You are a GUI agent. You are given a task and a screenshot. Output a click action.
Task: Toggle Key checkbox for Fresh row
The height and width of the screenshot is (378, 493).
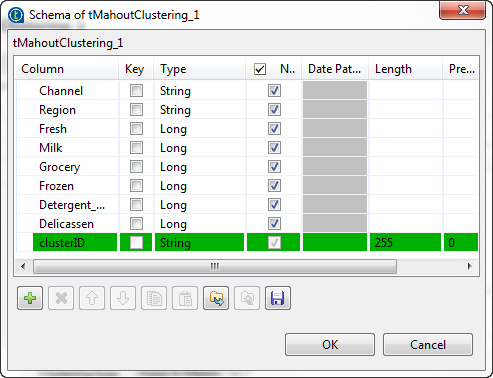point(136,129)
